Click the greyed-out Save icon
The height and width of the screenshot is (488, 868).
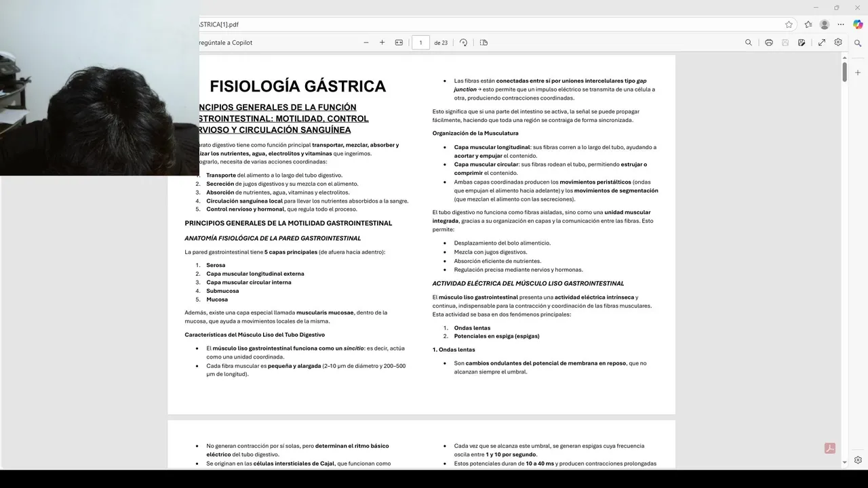pos(785,42)
